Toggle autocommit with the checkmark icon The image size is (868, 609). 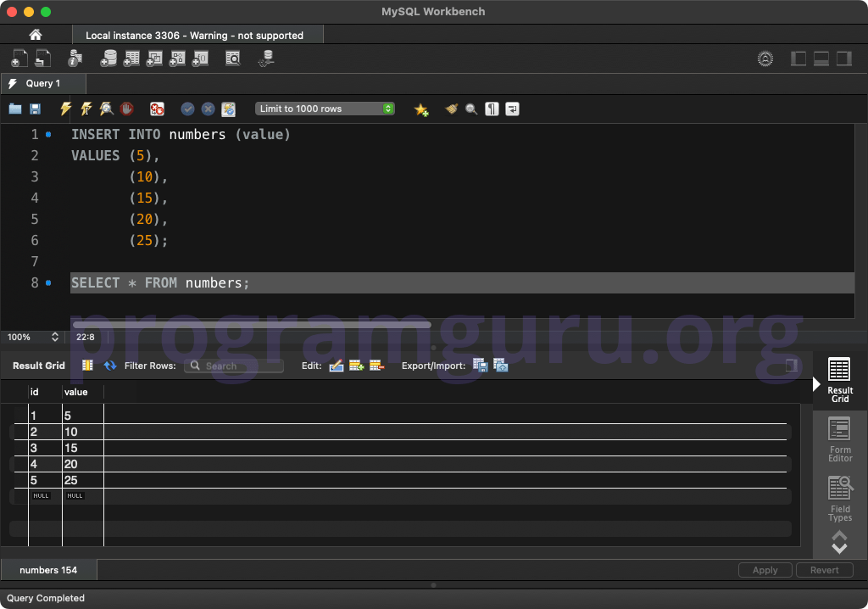pos(187,109)
